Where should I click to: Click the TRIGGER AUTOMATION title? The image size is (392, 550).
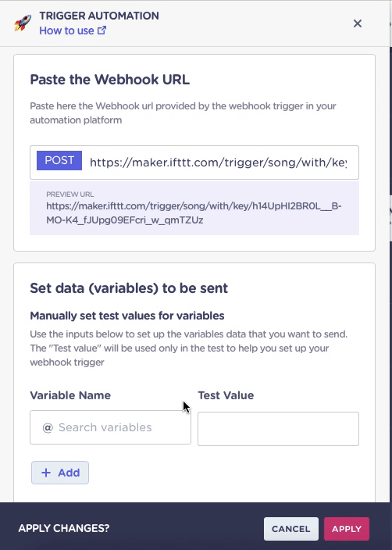tap(99, 16)
